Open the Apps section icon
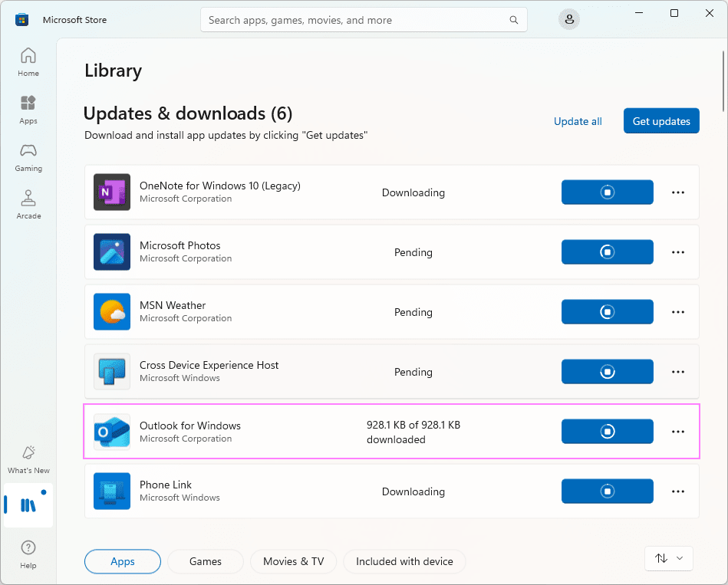Viewport: 728px width, 585px height. [28, 109]
